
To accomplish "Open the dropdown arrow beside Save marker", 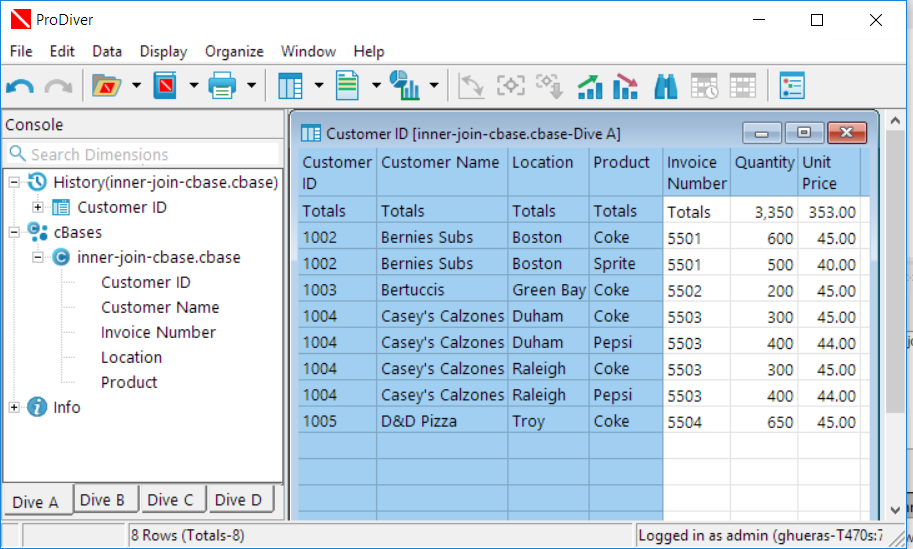I will [194, 86].
